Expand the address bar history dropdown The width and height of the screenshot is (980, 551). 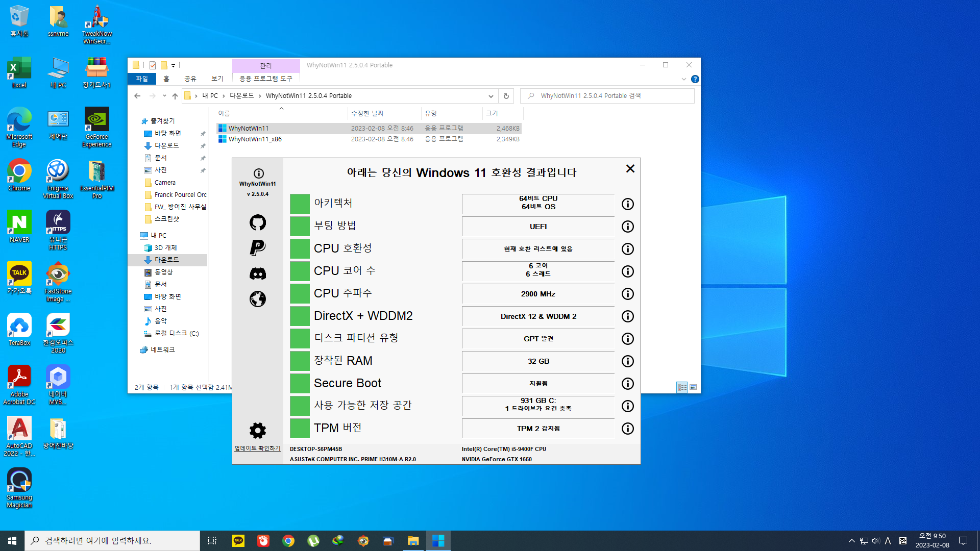point(491,96)
